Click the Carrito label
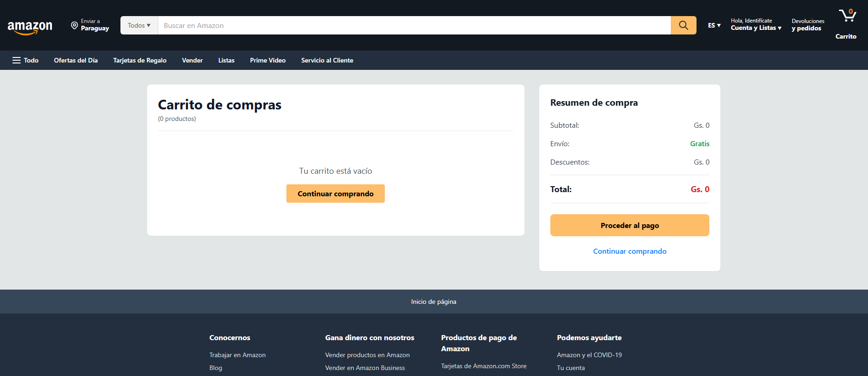This screenshot has width=868, height=376. point(846,36)
